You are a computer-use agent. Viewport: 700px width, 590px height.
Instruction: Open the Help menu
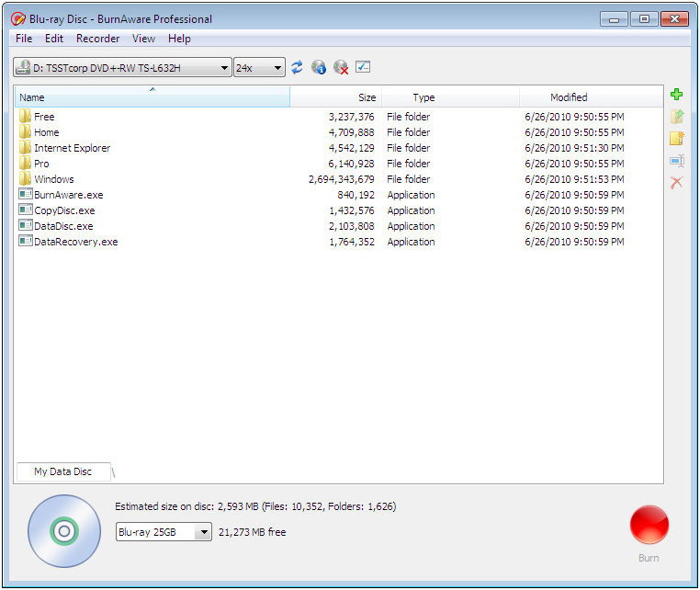179,39
